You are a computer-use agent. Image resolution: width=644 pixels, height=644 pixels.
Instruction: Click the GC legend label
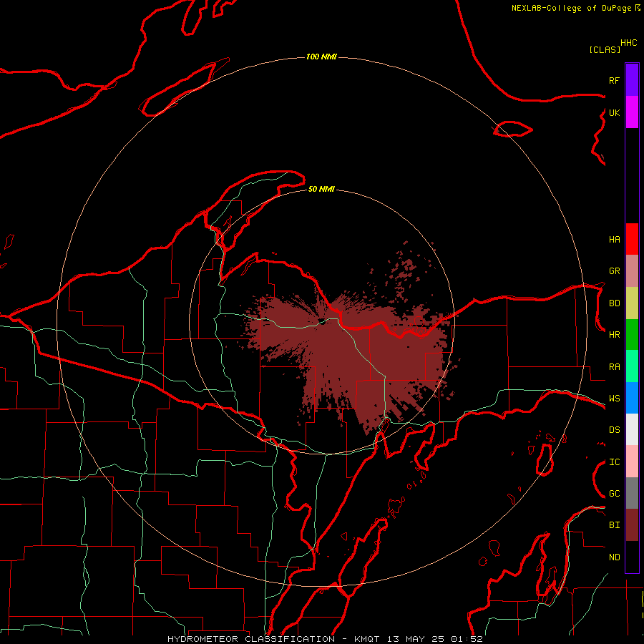pos(614,494)
